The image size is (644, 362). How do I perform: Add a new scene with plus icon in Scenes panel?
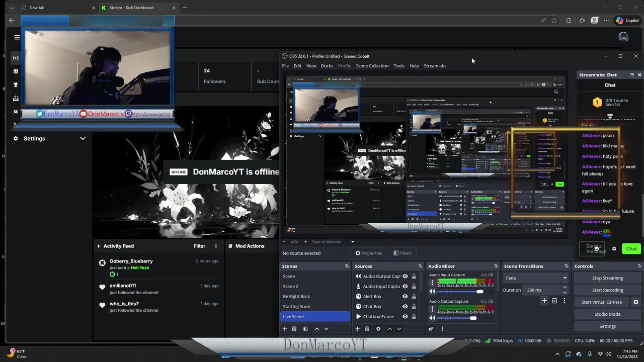pos(285,329)
